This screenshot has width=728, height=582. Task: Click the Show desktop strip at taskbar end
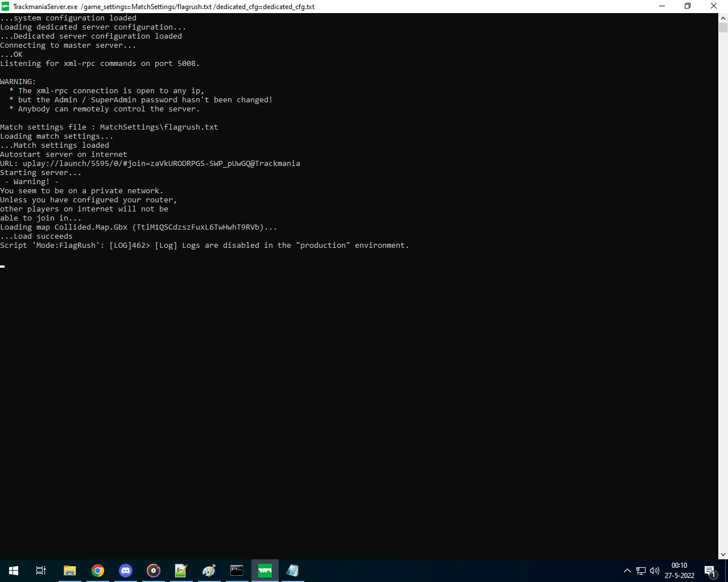click(726, 571)
